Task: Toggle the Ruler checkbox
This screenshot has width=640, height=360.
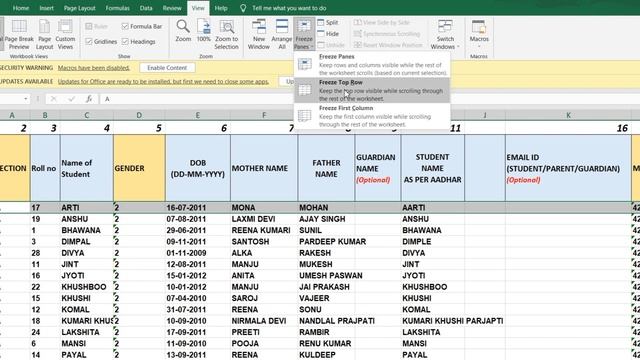Action: (89, 26)
